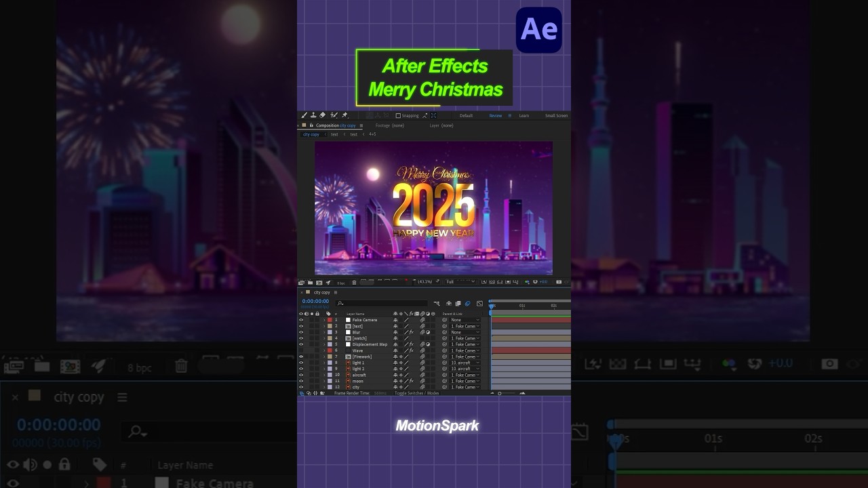
Task: Click the Hide Shy Layers icon in timeline
Action: point(449,304)
